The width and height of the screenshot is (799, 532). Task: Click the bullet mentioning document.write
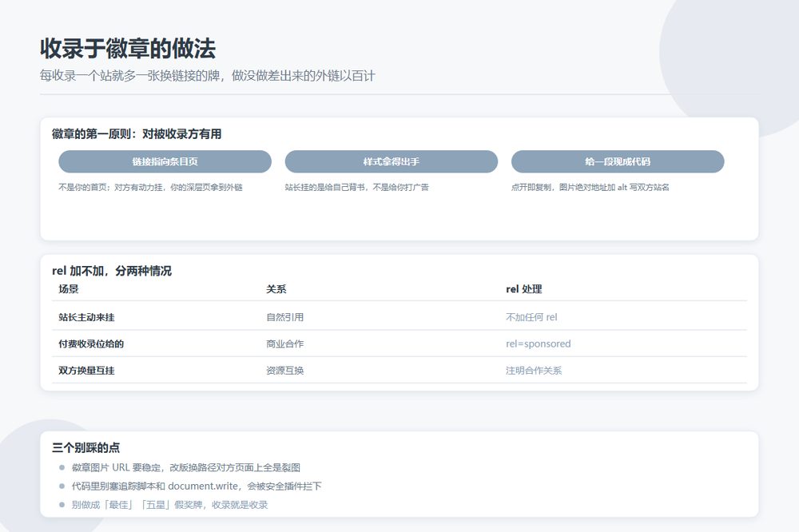(197, 486)
